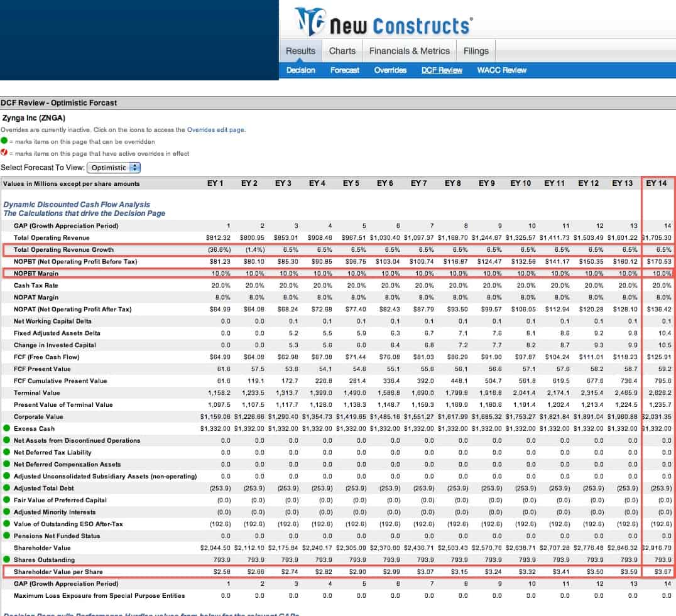676x616 pixels.
Task: Click the '$1,705.30' revenue cell under EY 14
Action: (x=657, y=238)
